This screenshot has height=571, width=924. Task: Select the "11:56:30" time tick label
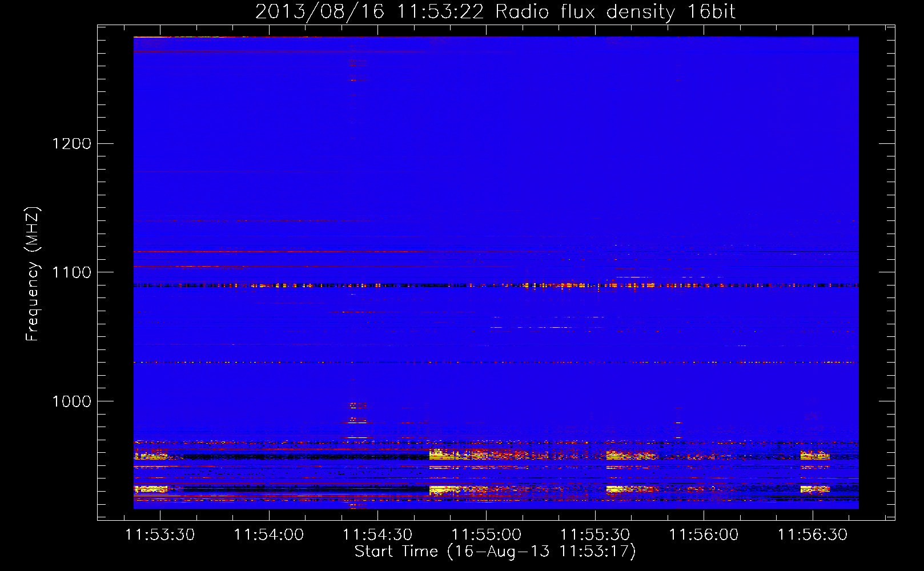[813, 535]
